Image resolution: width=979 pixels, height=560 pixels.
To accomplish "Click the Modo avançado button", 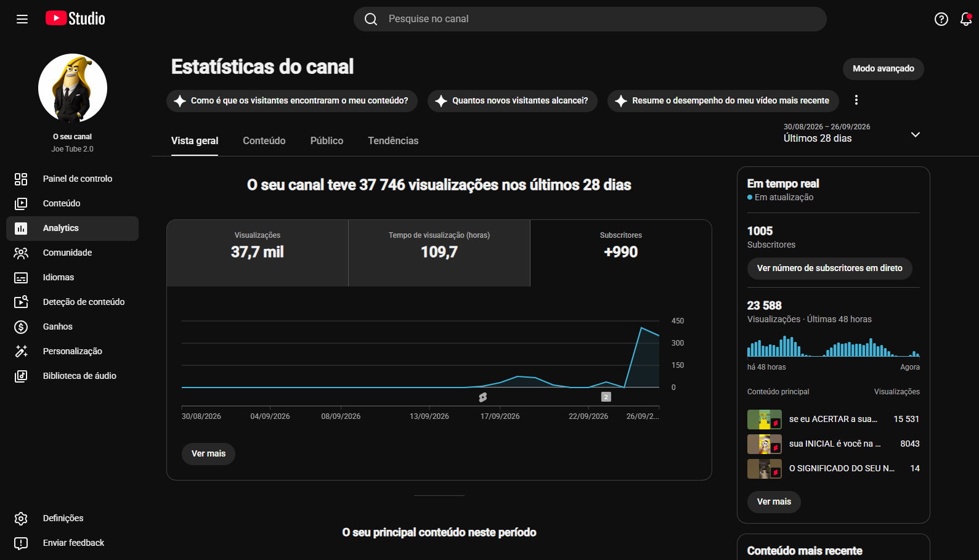I will [883, 68].
